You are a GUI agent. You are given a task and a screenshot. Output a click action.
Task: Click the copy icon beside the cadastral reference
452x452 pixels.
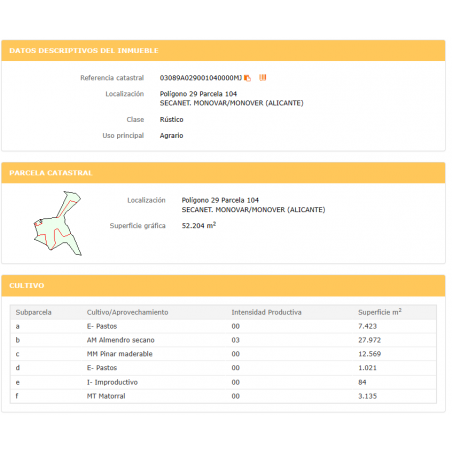(x=247, y=78)
